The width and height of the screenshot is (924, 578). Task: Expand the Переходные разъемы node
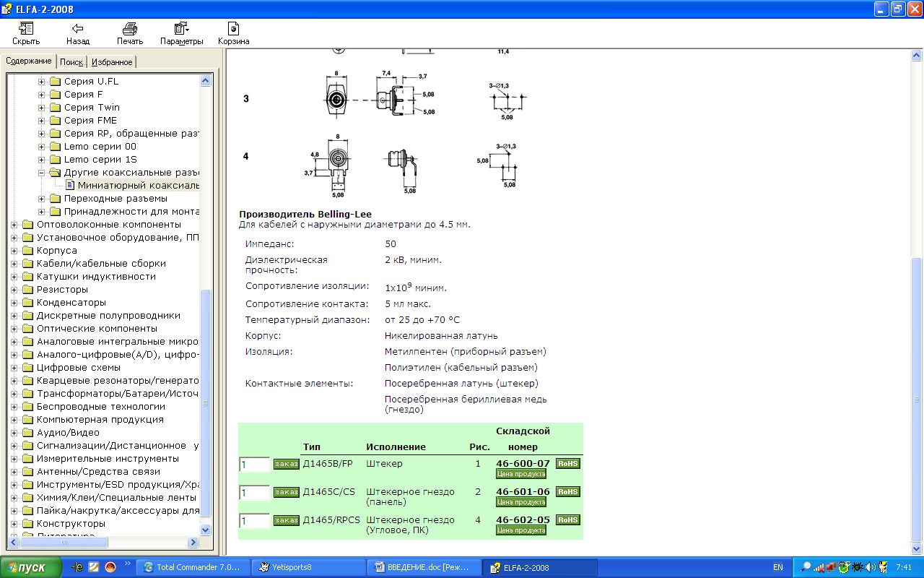[41, 199]
